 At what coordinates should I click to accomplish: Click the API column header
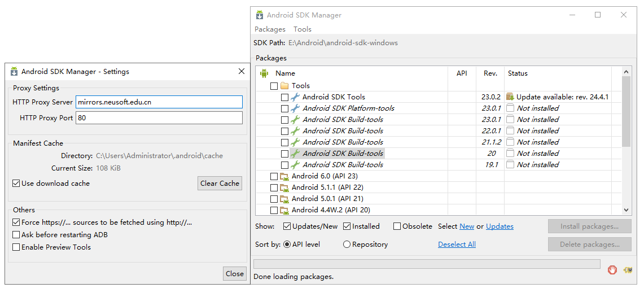pos(462,73)
